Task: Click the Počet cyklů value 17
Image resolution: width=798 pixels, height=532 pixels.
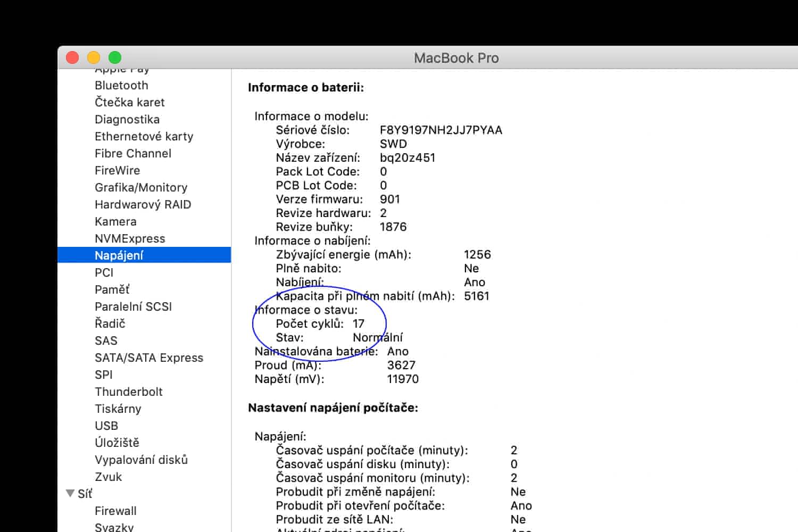Action: coord(359,323)
